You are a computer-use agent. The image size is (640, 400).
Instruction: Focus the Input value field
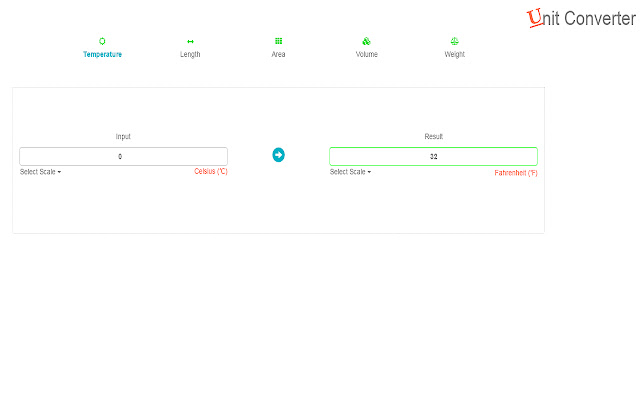(123, 156)
